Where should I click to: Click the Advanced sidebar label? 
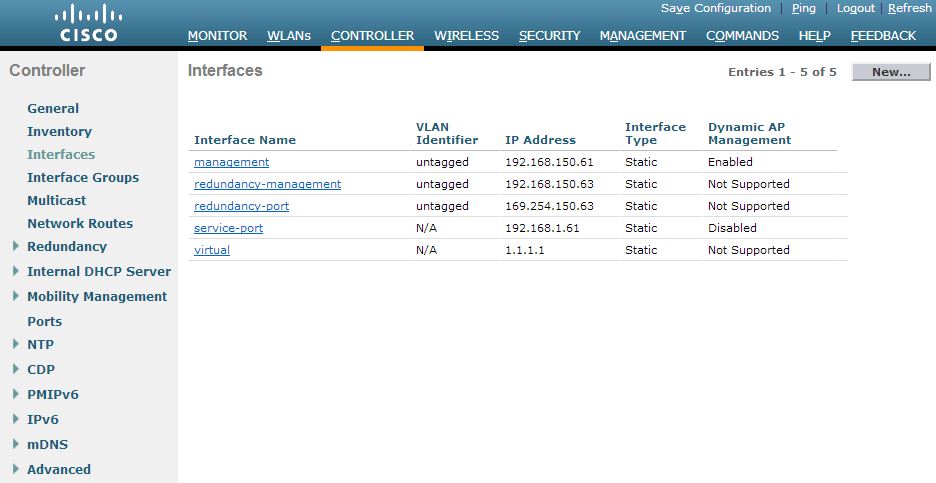tap(59, 470)
